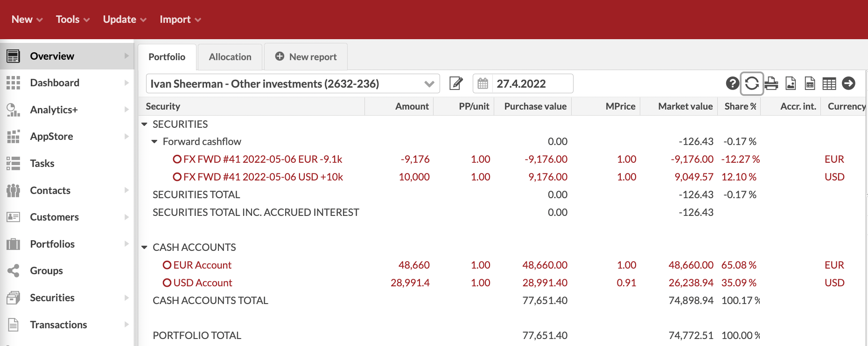Collapse the SECURITIES section

click(144, 124)
